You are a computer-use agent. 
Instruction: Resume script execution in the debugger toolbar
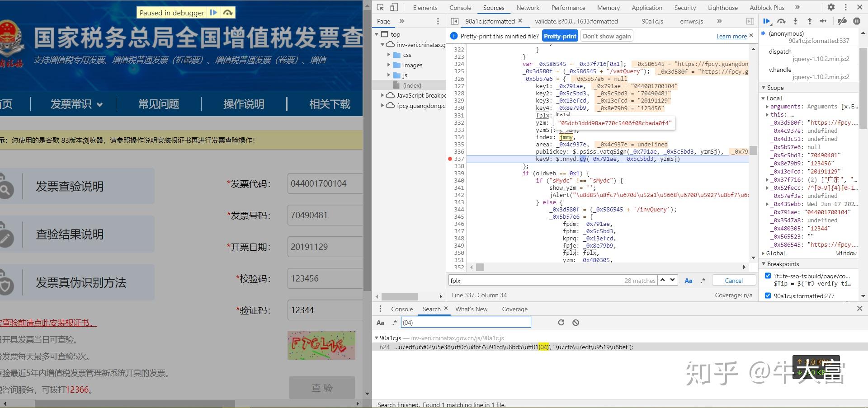point(767,21)
